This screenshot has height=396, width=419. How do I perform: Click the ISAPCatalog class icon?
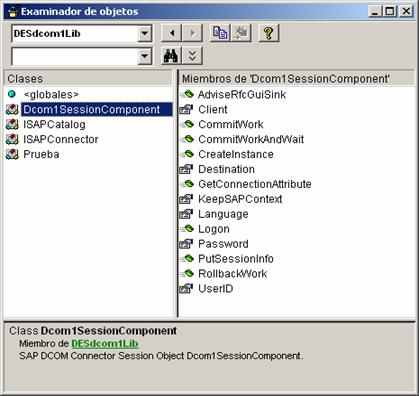click(12, 124)
